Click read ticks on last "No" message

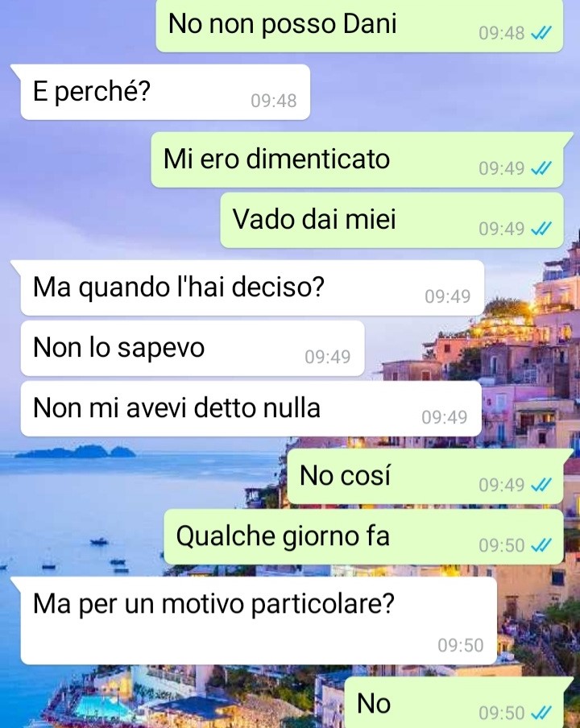(541, 713)
